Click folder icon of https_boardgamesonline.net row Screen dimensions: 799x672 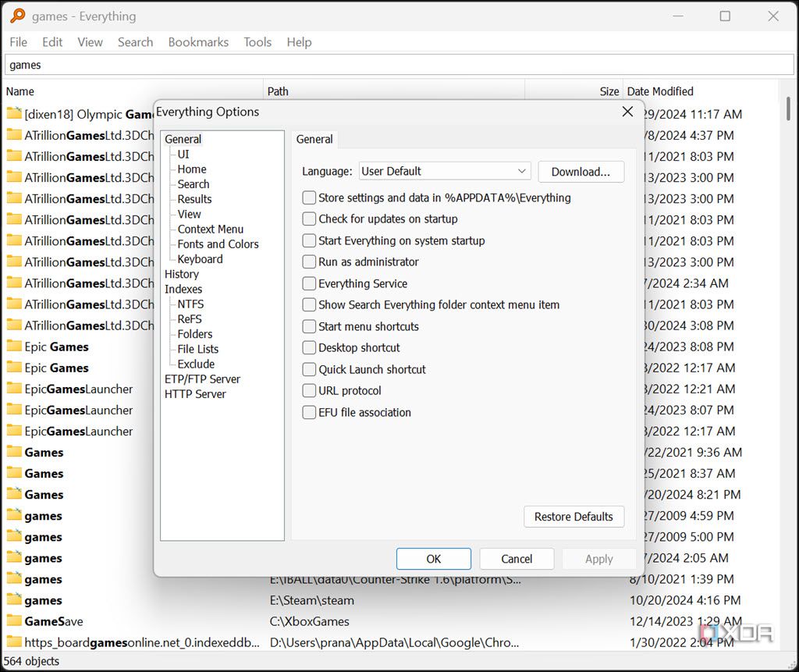click(x=14, y=642)
